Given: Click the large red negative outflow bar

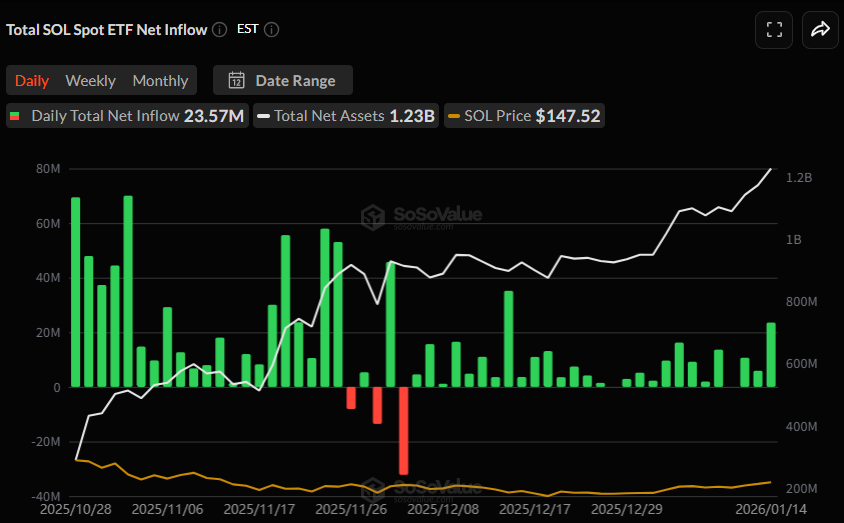Looking at the screenshot, I should pyautogui.click(x=404, y=430).
